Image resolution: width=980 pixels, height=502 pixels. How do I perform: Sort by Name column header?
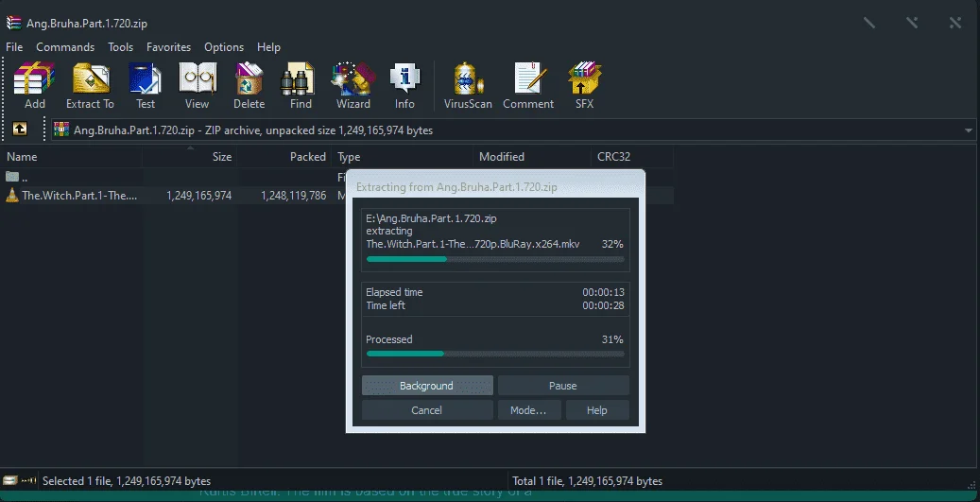point(71,157)
